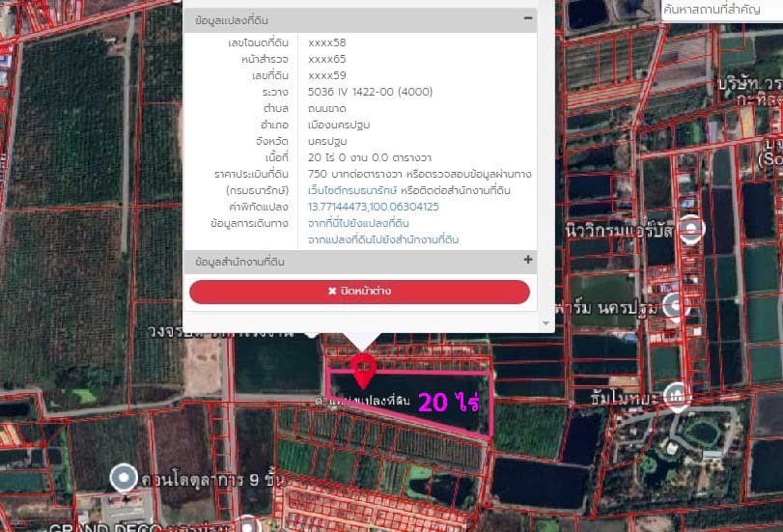Click the ค้นหาสถานที่สำคัญ search field
This screenshot has width=783, height=532.
click(721, 9)
